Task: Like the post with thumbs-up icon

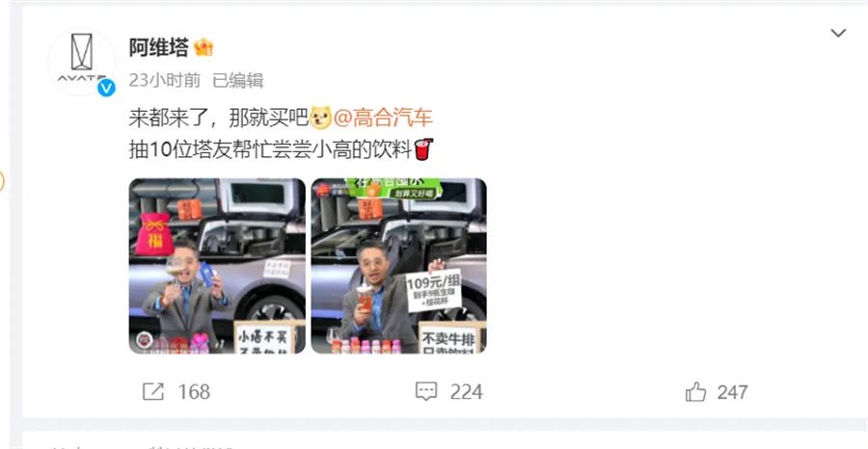Action: pos(695,391)
